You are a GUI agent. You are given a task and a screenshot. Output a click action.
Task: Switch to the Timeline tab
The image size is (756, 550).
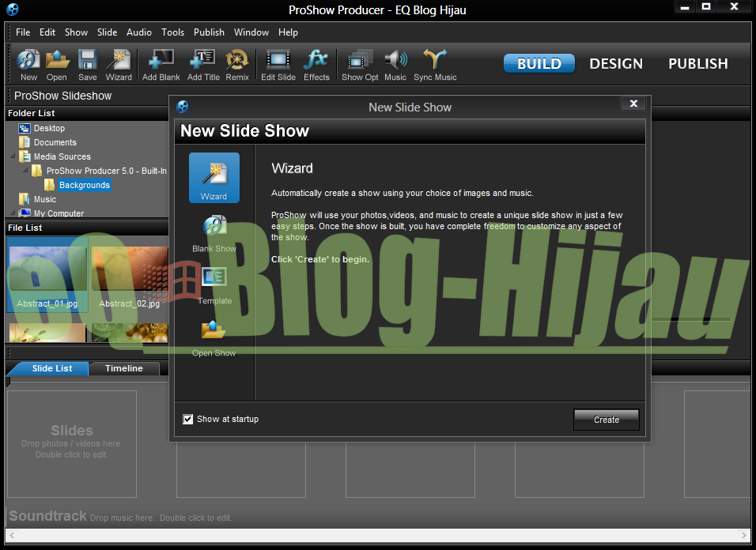tap(123, 368)
